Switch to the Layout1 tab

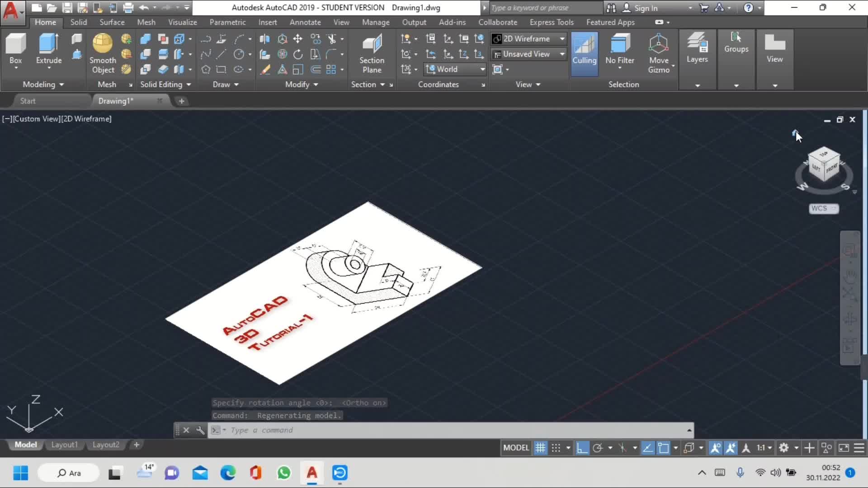click(x=64, y=445)
